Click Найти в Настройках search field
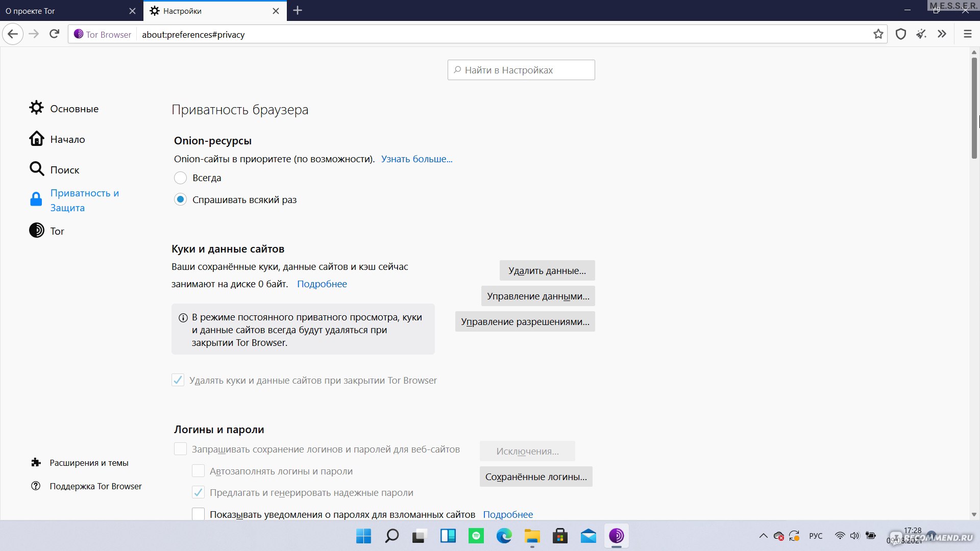The image size is (980, 551). (521, 70)
